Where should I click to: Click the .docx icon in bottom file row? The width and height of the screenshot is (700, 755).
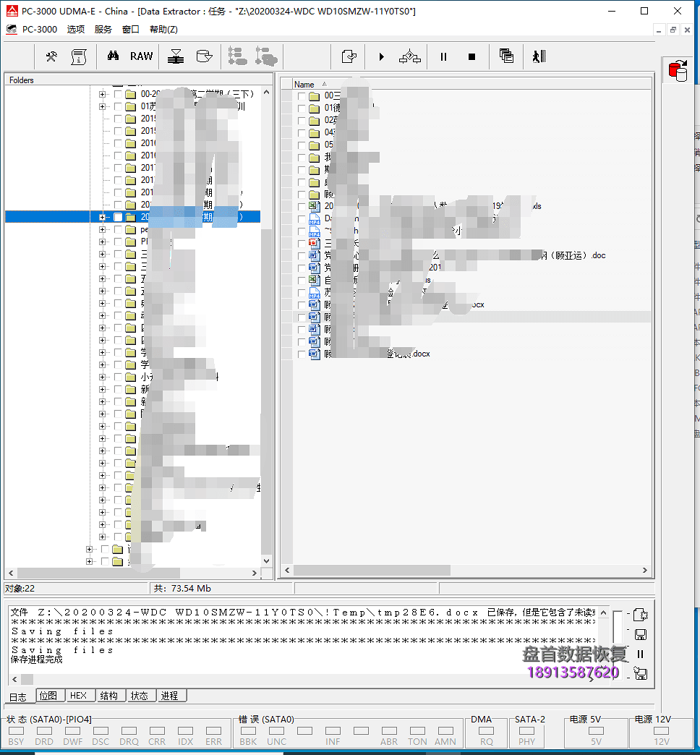coord(315,354)
